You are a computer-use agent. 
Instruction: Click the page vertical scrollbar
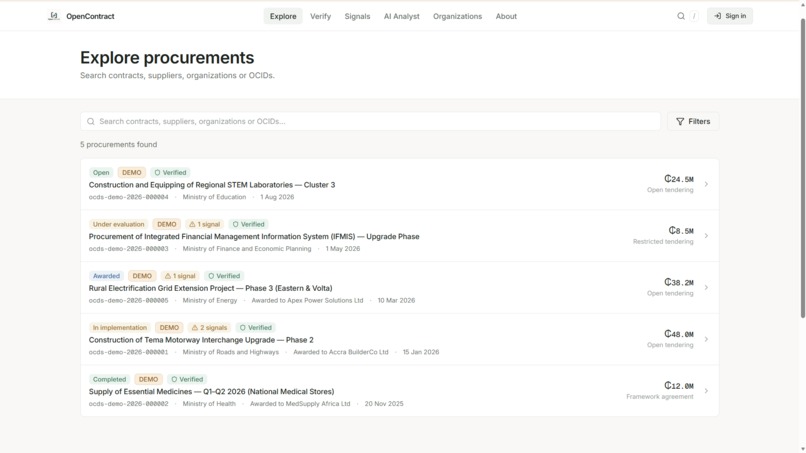[x=802, y=170]
